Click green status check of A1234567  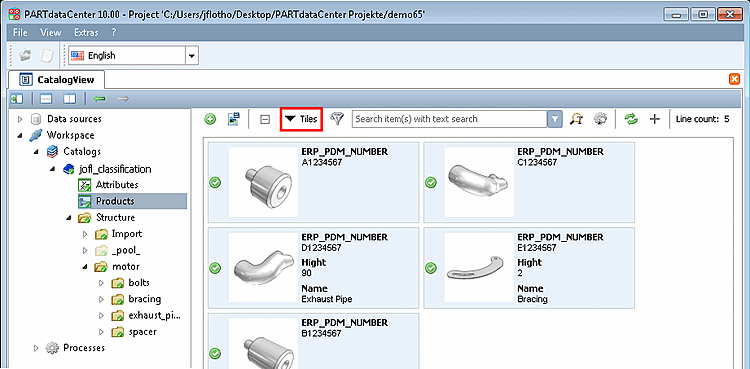coord(215,182)
